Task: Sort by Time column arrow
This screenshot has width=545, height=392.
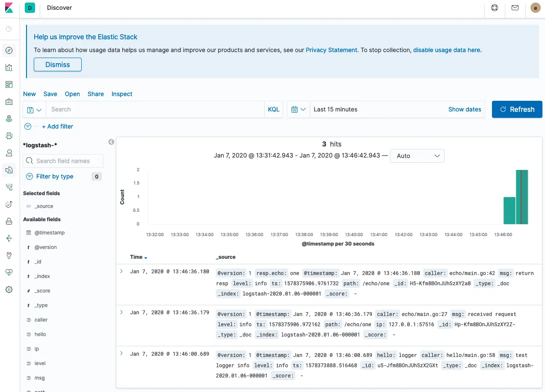Action: pos(146,257)
